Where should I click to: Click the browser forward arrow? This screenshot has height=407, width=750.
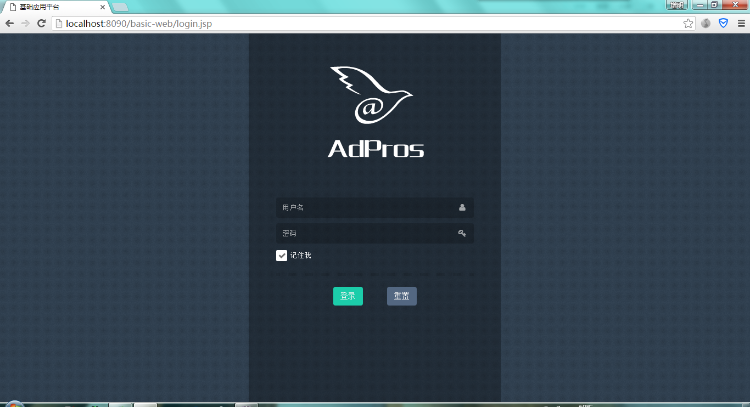(25, 23)
